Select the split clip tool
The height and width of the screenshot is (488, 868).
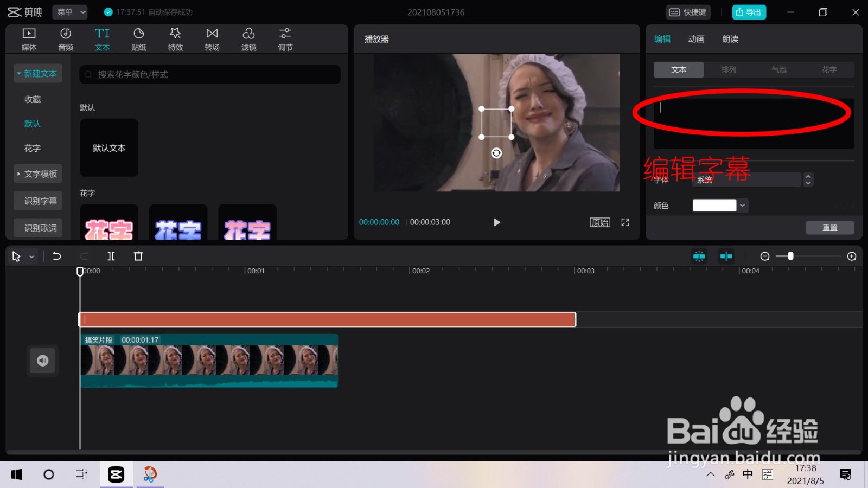(x=111, y=256)
